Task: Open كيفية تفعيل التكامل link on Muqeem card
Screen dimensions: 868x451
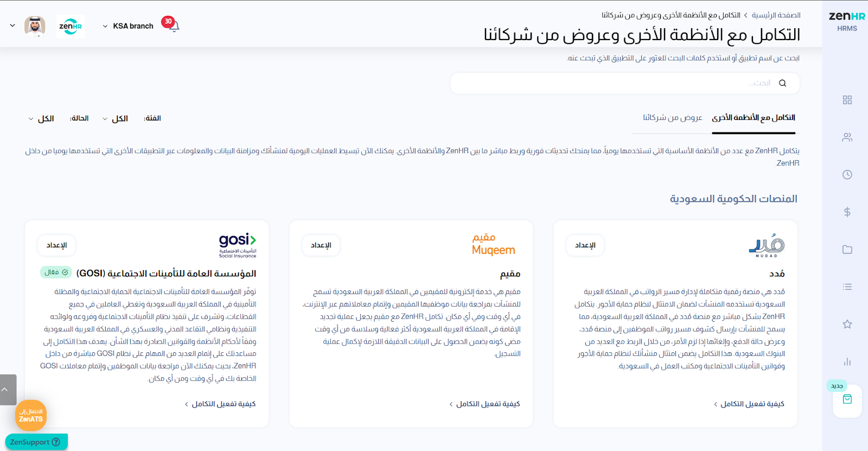Action: pos(484,404)
